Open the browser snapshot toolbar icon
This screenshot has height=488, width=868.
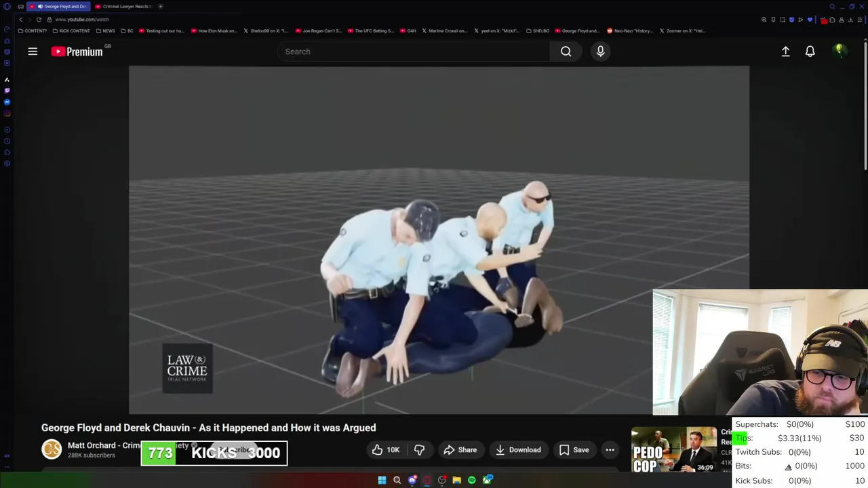(x=783, y=20)
